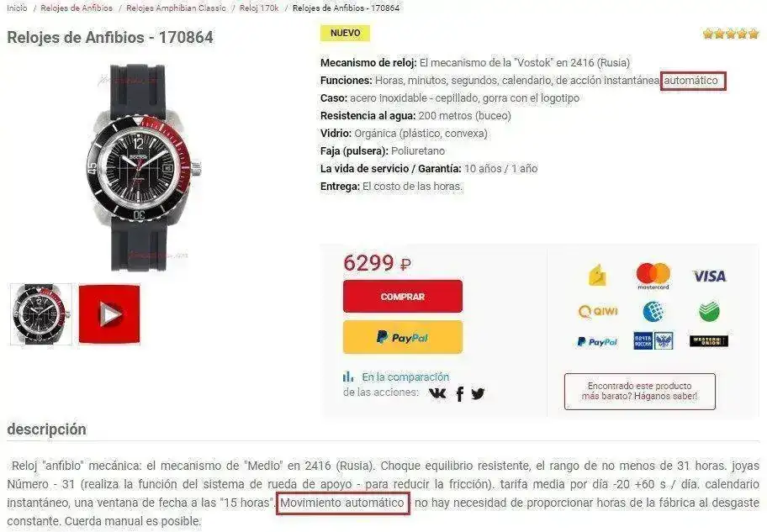This screenshot has width=767, height=532.
Task: Click the WebMoney globe icon
Action: click(x=653, y=312)
